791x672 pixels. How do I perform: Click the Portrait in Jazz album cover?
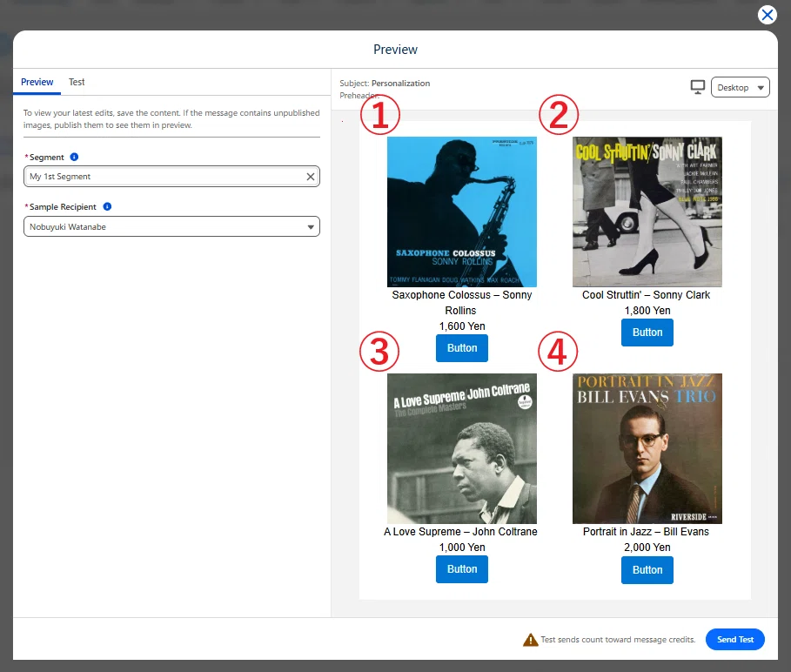(647, 448)
